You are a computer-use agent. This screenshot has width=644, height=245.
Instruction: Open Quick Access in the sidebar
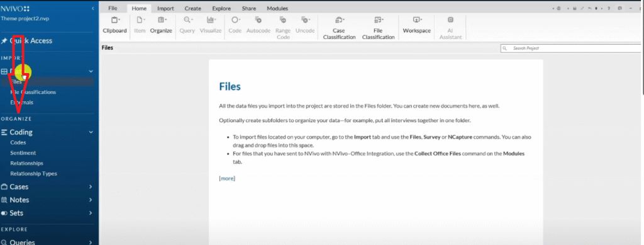pos(31,41)
